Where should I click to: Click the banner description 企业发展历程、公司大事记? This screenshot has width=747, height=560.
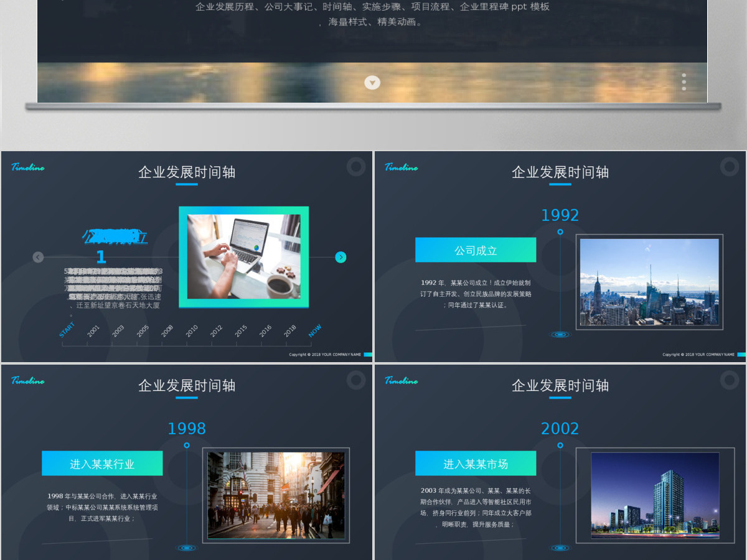372,14
